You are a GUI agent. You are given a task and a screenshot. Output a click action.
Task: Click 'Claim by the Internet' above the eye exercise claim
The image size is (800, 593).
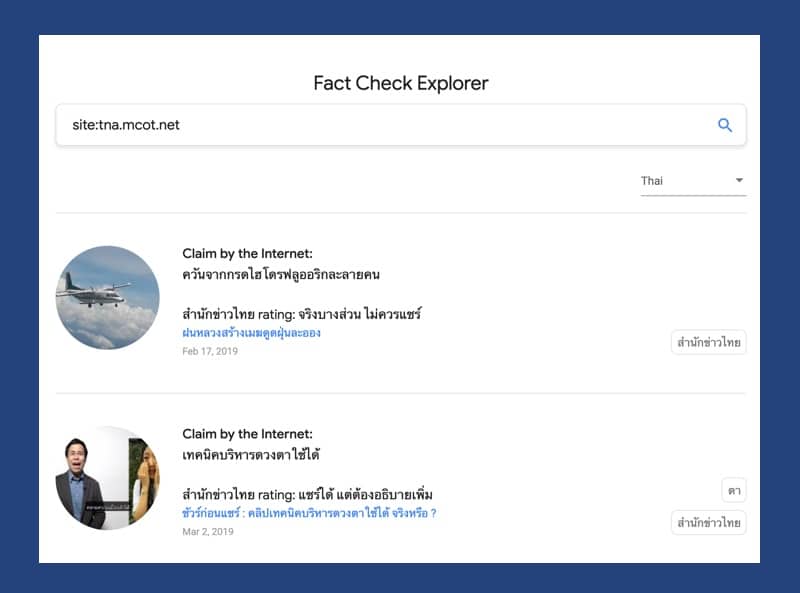coord(247,434)
